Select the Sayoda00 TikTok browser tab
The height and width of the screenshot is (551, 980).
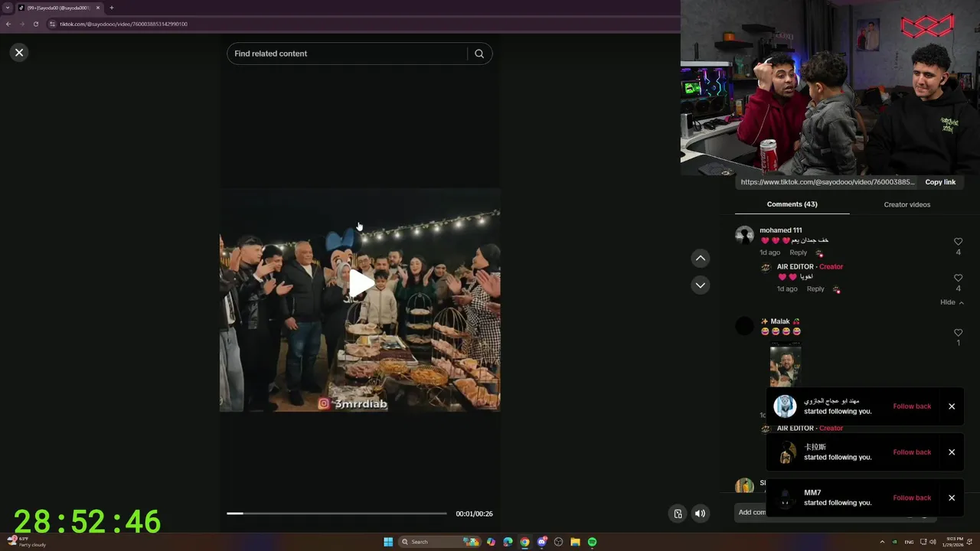58,8
